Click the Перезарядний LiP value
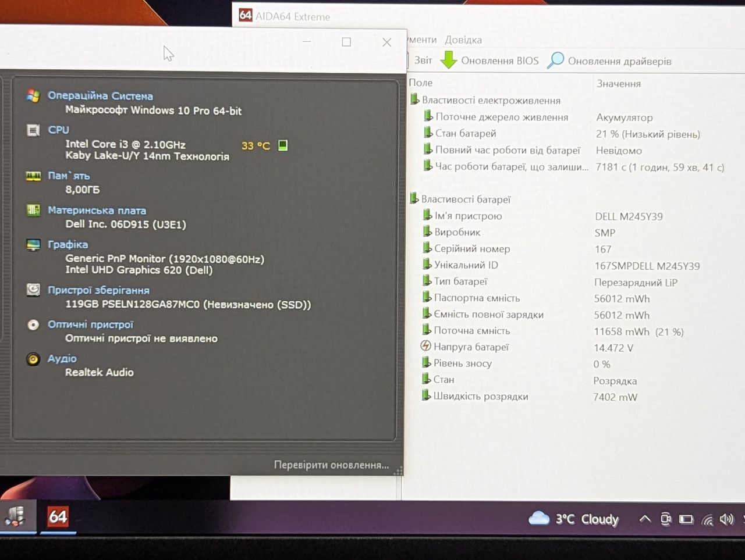The width and height of the screenshot is (745, 560). tap(636, 283)
